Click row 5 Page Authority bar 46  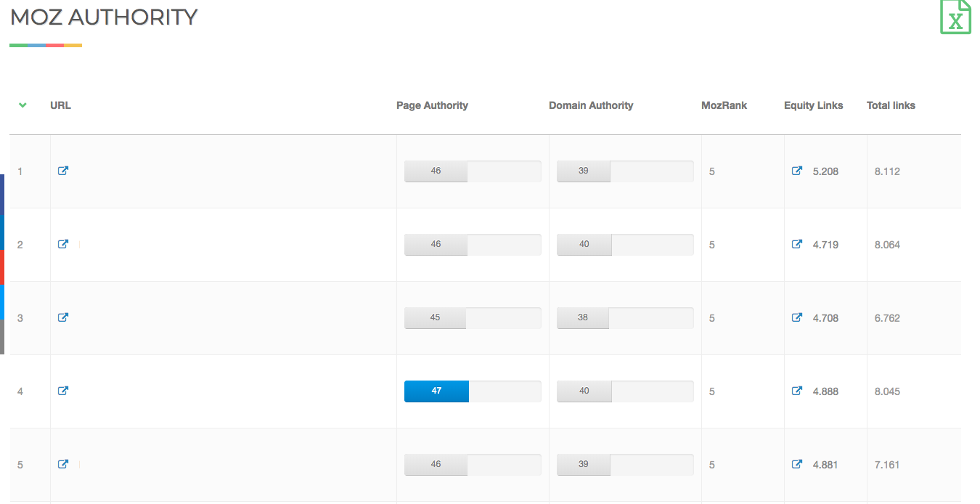(x=473, y=465)
